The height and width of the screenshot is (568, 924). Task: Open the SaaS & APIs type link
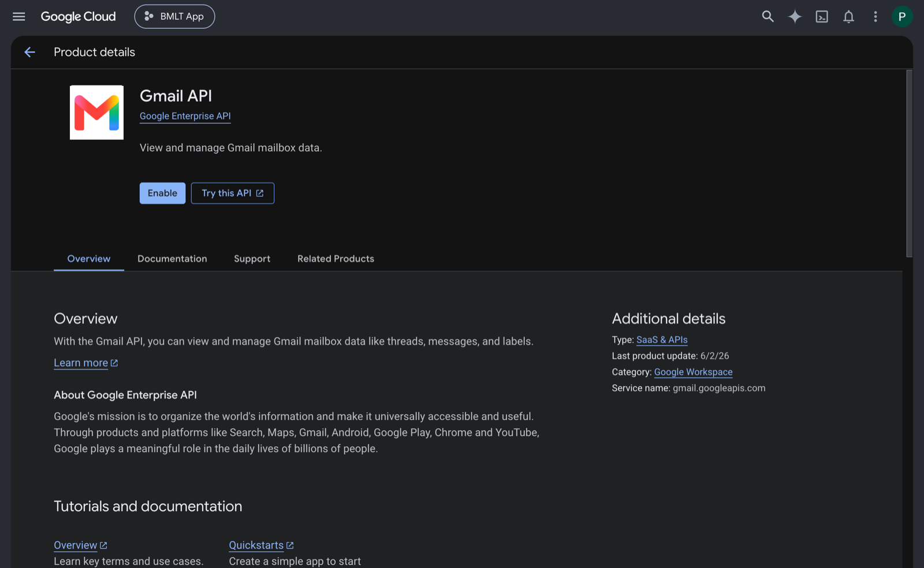pyautogui.click(x=662, y=340)
